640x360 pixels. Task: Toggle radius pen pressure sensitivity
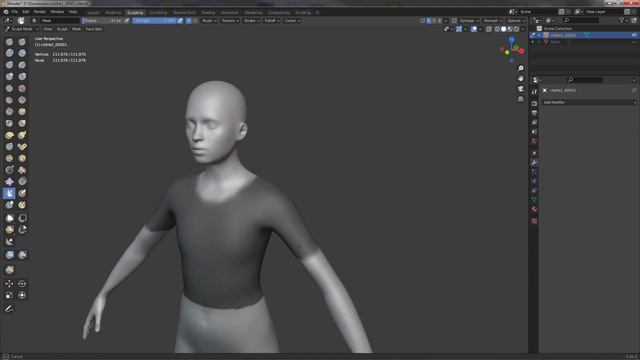(127, 20)
